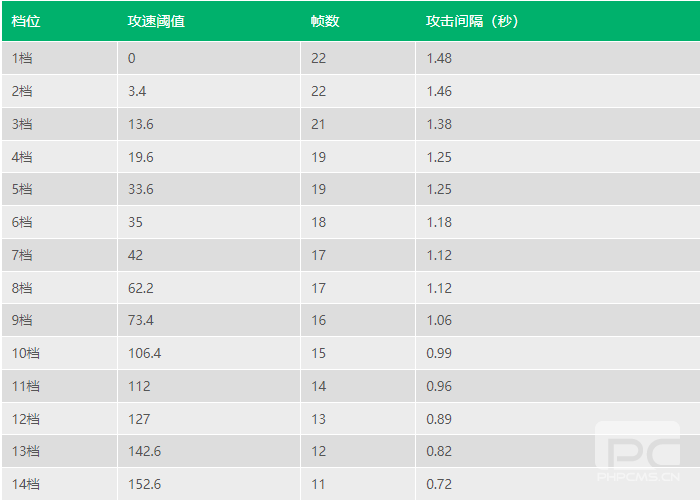Select threshold value 142.6

coord(145,451)
